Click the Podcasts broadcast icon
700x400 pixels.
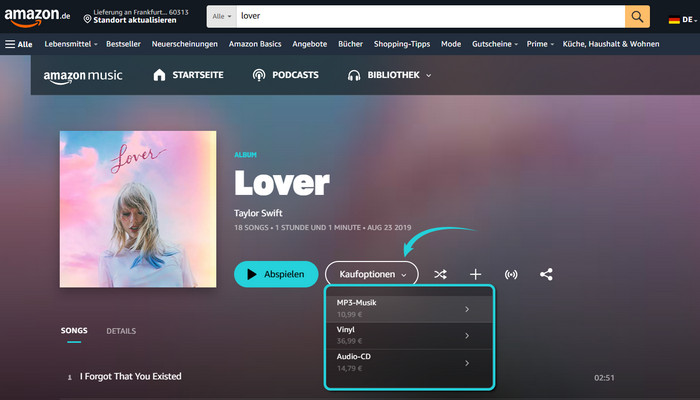[x=259, y=75]
